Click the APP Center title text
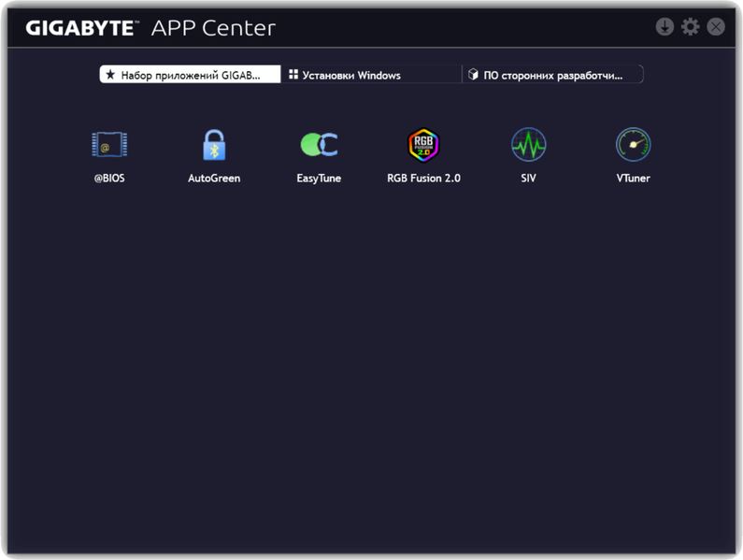The height and width of the screenshot is (560, 743). point(213,28)
